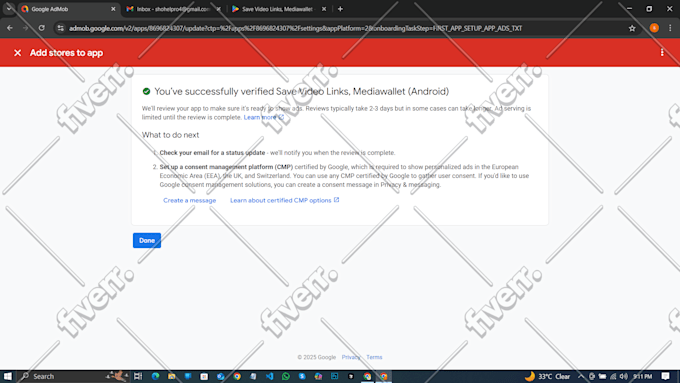680x383 pixels.
Task: Close the Add stores to app dialog
Action: (x=17, y=53)
